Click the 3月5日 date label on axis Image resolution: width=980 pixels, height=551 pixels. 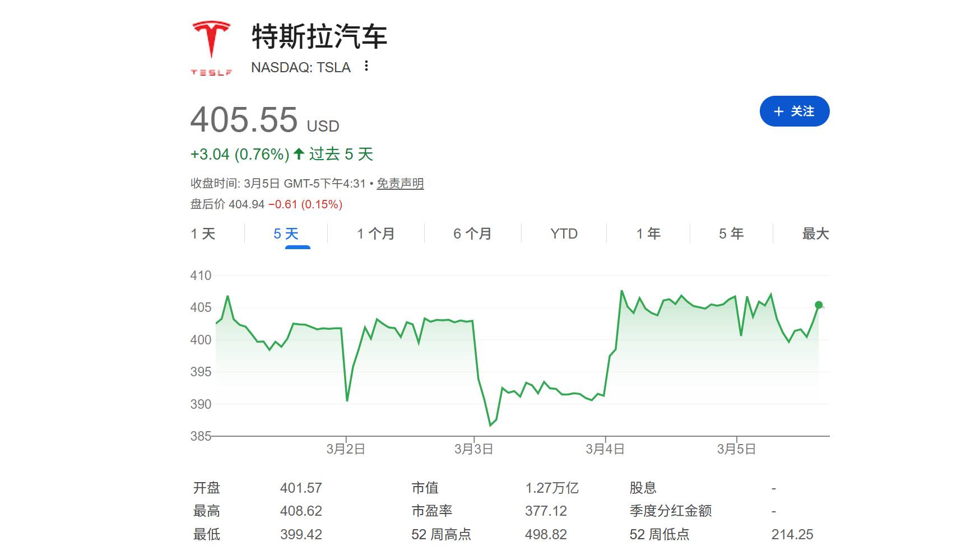click(736, 449)
